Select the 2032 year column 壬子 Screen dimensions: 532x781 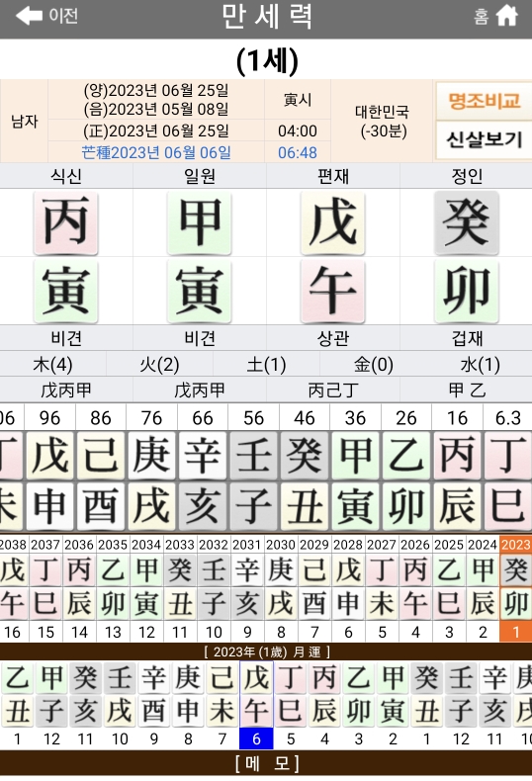pos(214,589)
